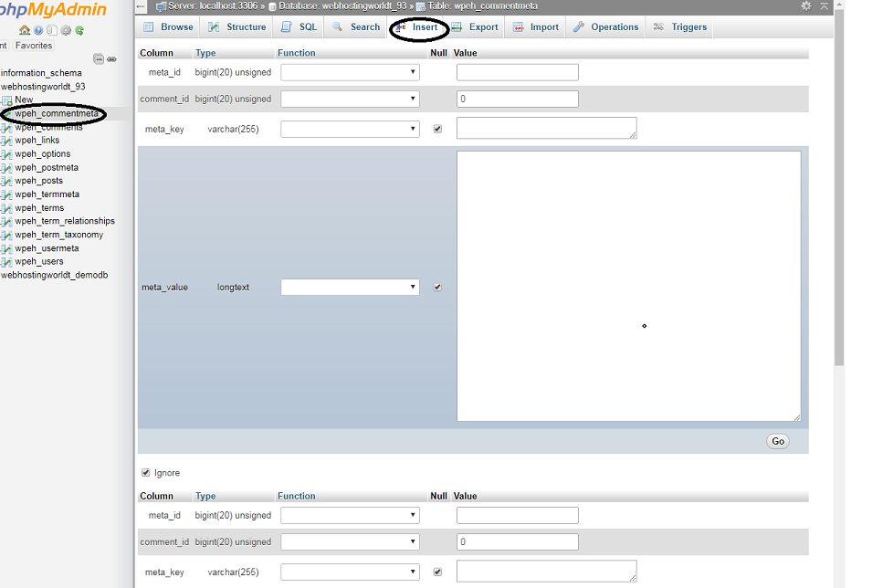Open the Function dropdown for first comment_id
This screenshot has width=872, height=588.
[x=350, y=99]
